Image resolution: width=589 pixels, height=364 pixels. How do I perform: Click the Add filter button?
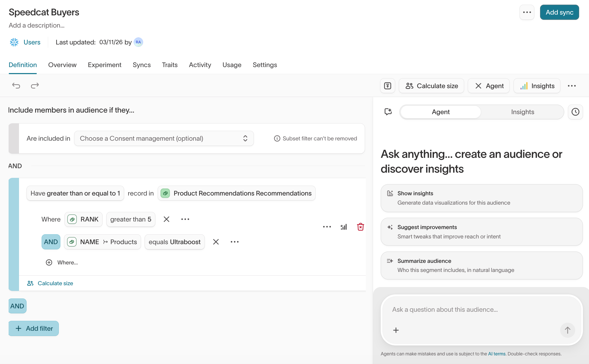pyautogui.click(x=34, y=328)
